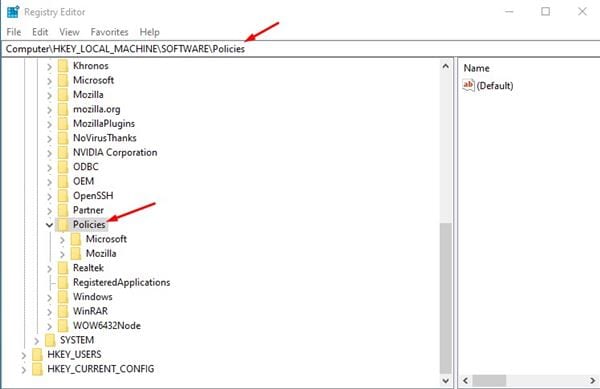Select the Khronos folder icon

63,66
